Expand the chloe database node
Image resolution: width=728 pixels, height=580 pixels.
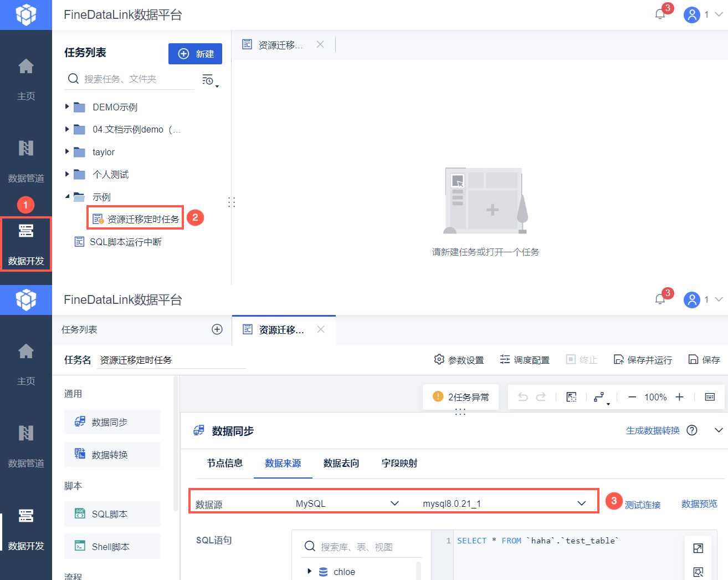coord(309,571)
